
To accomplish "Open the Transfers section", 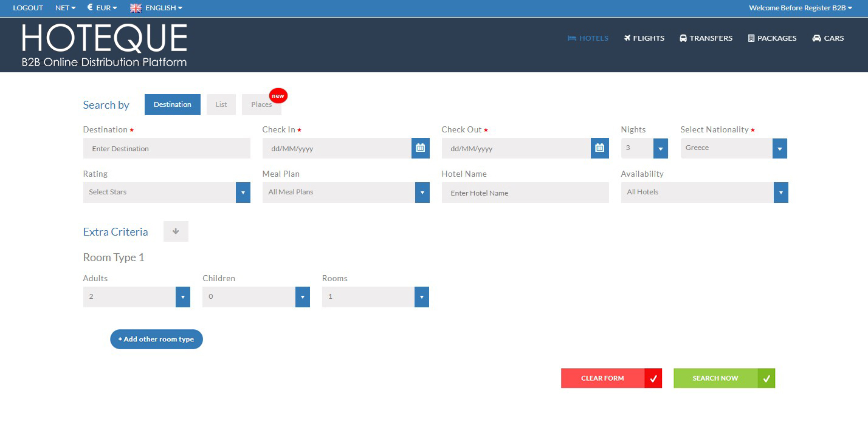I will [x=706, y=38].
